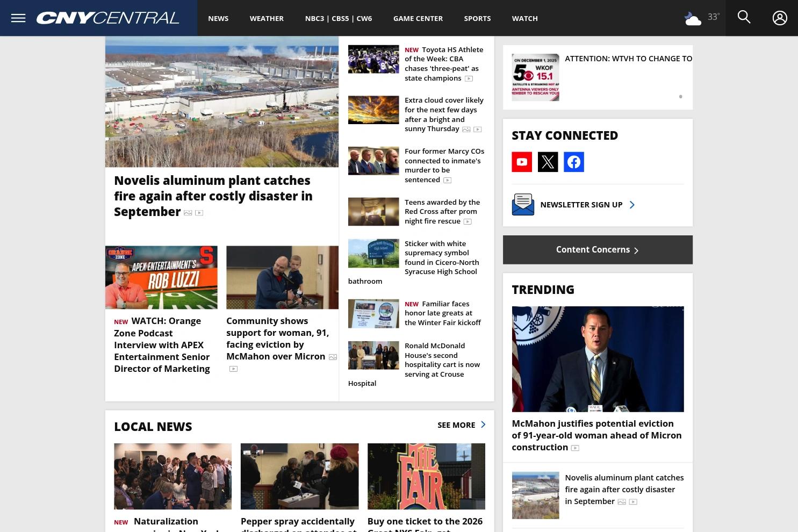This screenshot has height=532, width=798.
Task: Click the Ronald McDonald House group thumbnail
Action: pos(373,355)
